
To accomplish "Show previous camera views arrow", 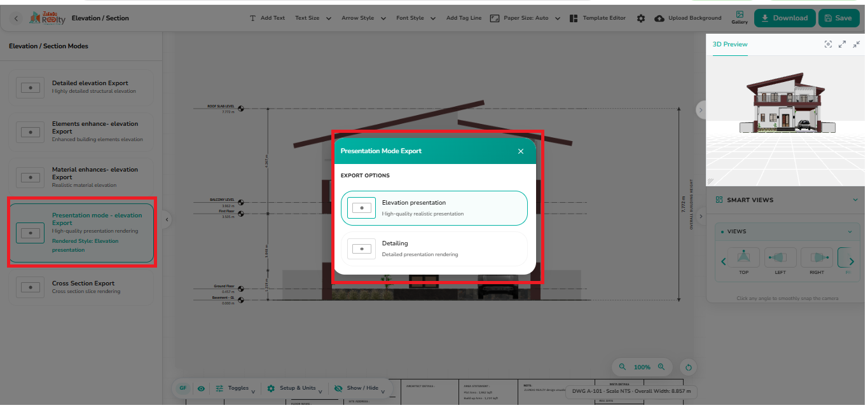I will coord(723,261).
